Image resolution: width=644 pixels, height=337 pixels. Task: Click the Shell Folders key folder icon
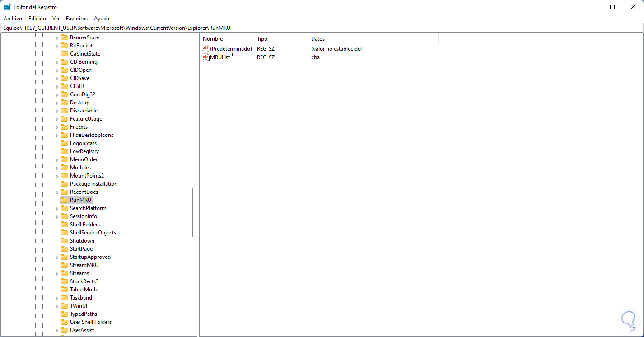tap(64, 225)
